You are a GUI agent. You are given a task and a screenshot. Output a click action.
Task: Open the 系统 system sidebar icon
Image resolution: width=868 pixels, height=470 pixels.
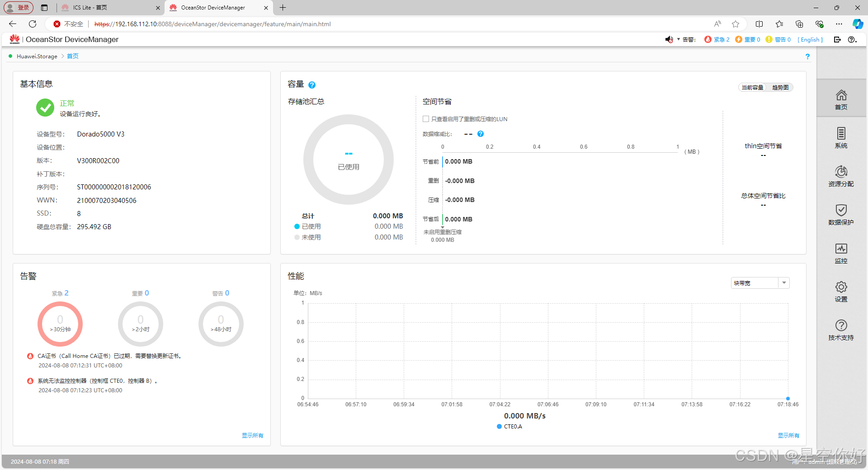(x=841, y=137)
